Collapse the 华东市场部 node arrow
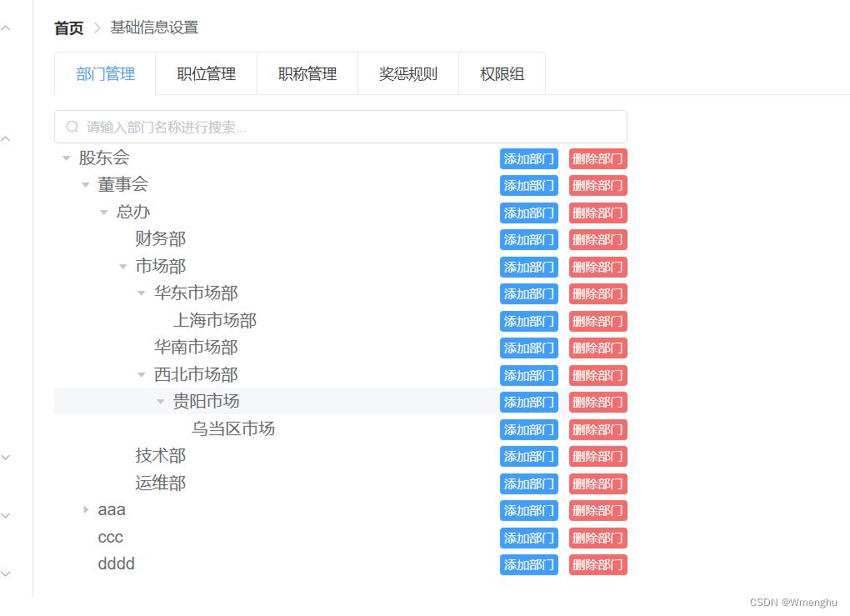This screenshot has width=850, height=616. pos(142,293)
